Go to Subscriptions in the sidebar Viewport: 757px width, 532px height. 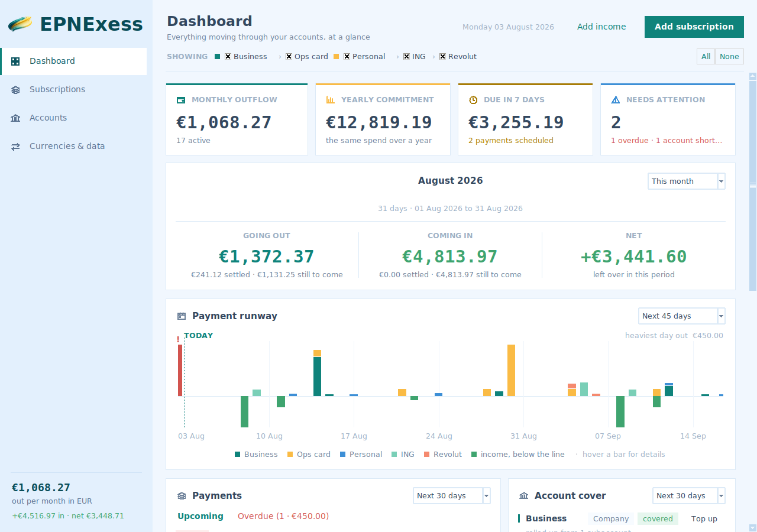tap(73, 90)
